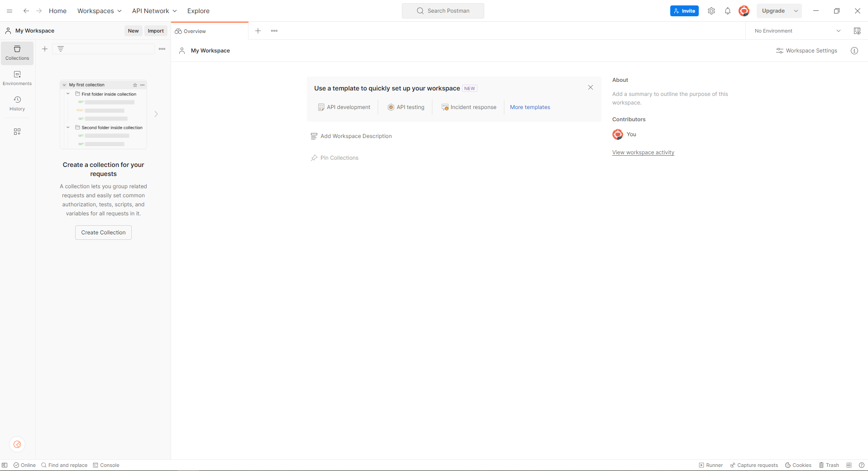The width and height of the screenshot is (868, 471).
Task: Open the settings gear icon
Action: tap(711, 11)
